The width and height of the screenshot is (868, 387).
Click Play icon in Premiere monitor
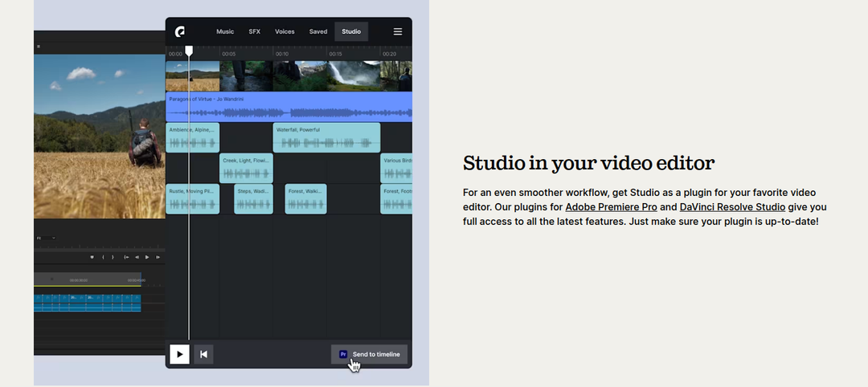(x=147, y=257)
